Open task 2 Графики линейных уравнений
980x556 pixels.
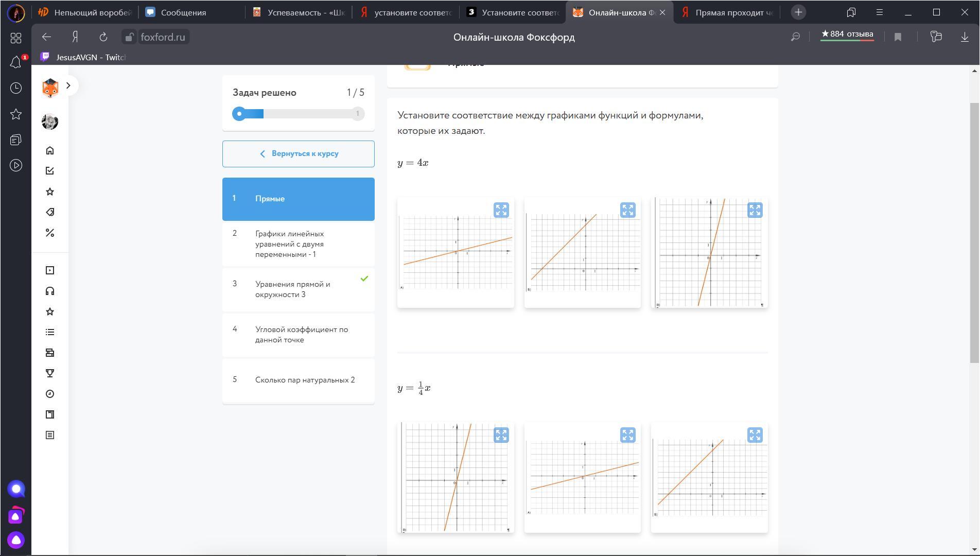299,244
